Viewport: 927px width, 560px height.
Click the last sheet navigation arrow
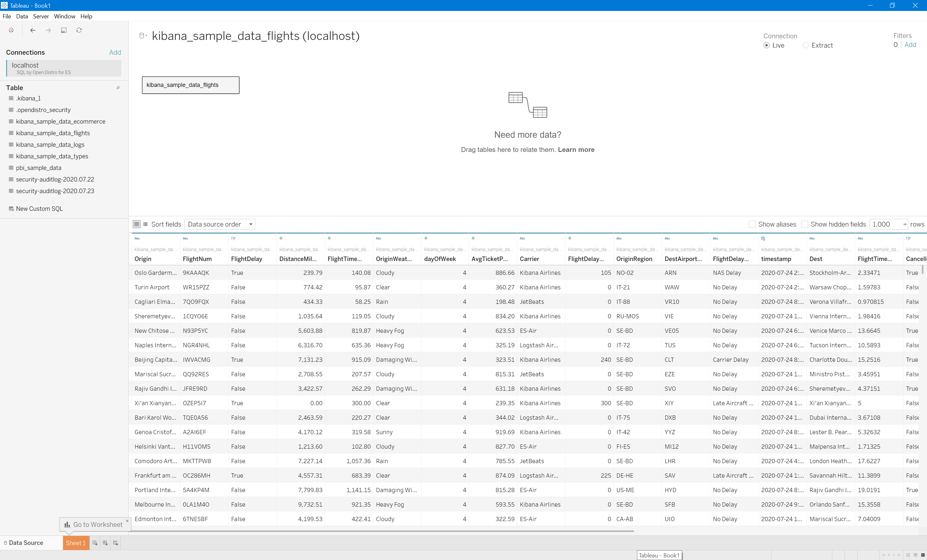point(899,555)
